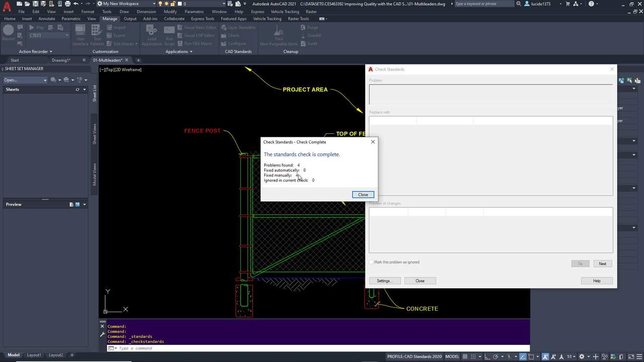Viewport: 644px width, 362px height.
Task: Click the New drawing icon in quick access toolbar
Action: click(x=20, y=4)
